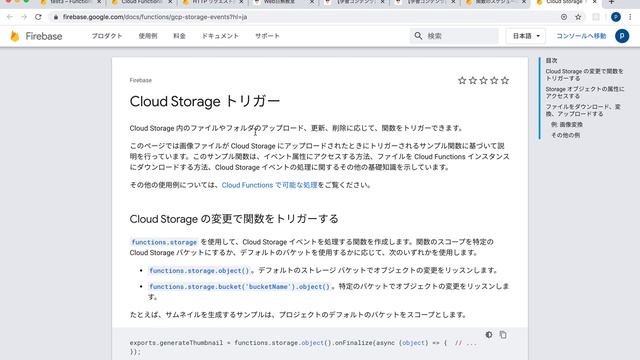This screenshot has width=640, height=360.
Task: Open the 日本語 language dropdown
Action: [x=526, y=36]
